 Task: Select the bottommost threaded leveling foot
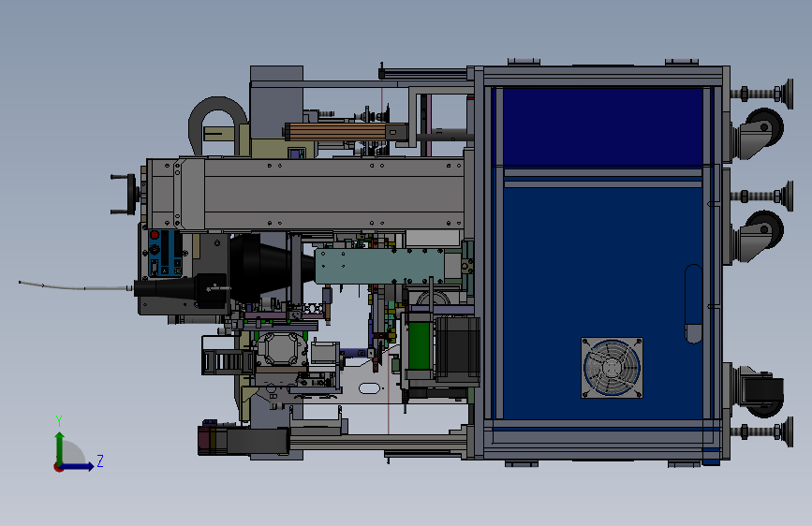tap(761, 431)
